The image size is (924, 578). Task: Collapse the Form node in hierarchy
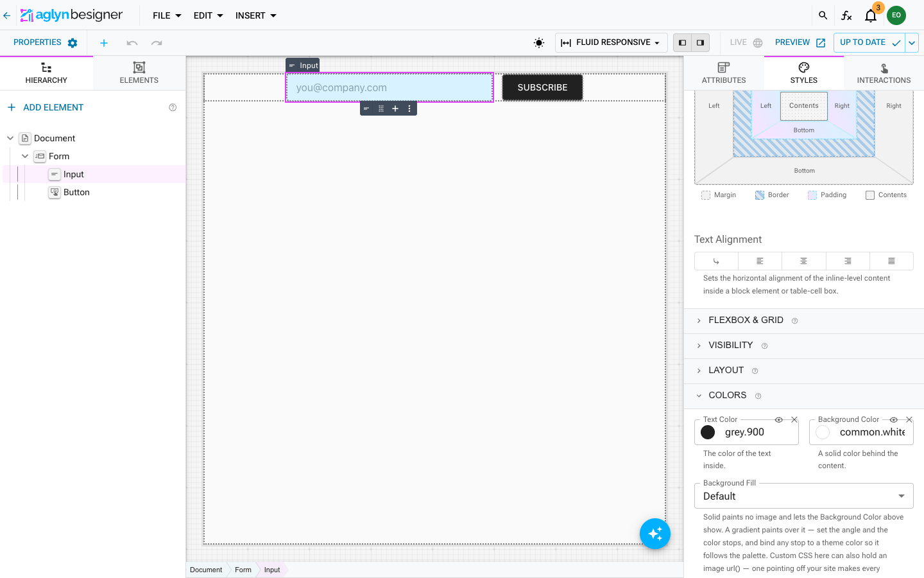[x=25, y=156]
